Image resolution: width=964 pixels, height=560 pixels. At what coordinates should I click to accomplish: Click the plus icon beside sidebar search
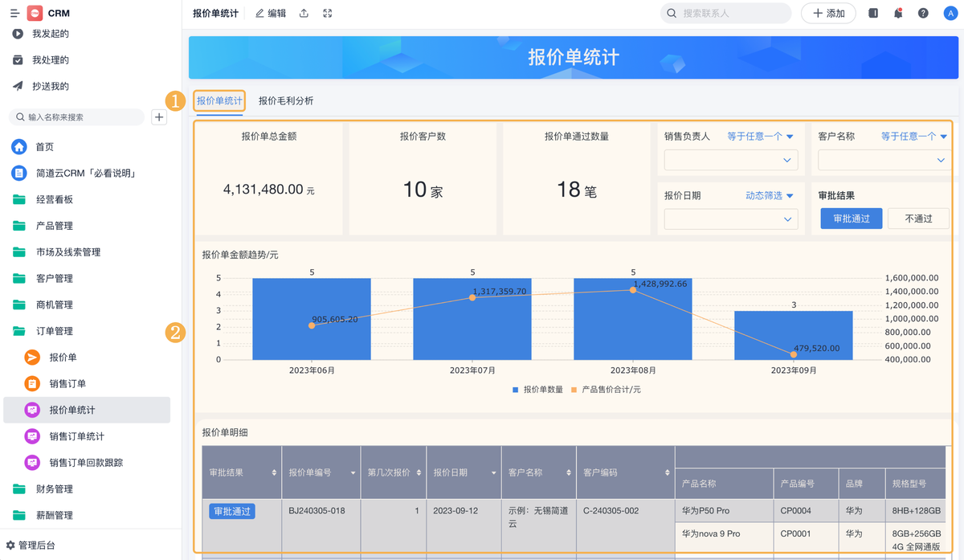[x=159, y=117]
